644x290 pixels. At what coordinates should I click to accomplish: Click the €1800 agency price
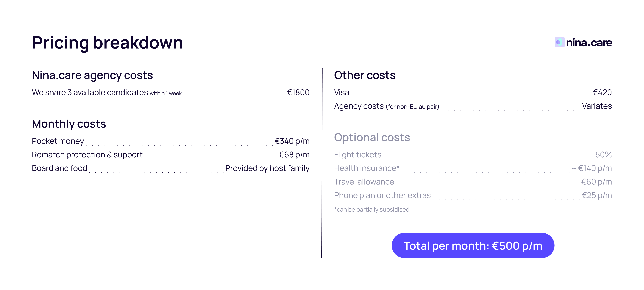click(298, 92)
